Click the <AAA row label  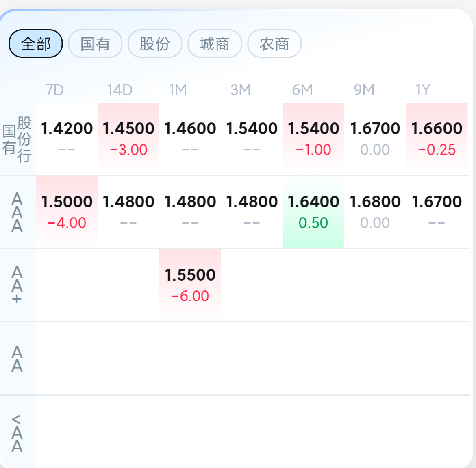coord(17,433)
